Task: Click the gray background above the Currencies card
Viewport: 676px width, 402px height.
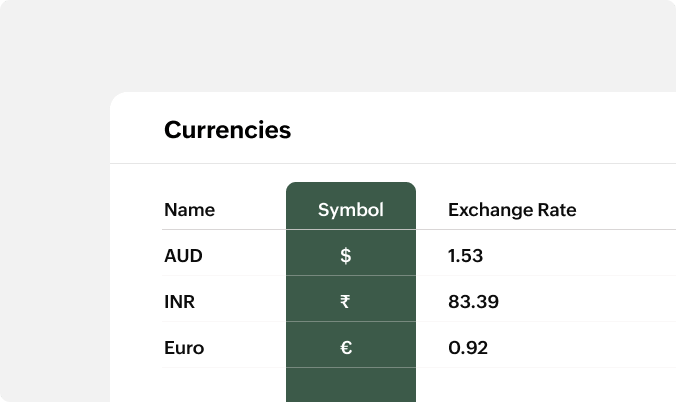Action: (340, 45)
